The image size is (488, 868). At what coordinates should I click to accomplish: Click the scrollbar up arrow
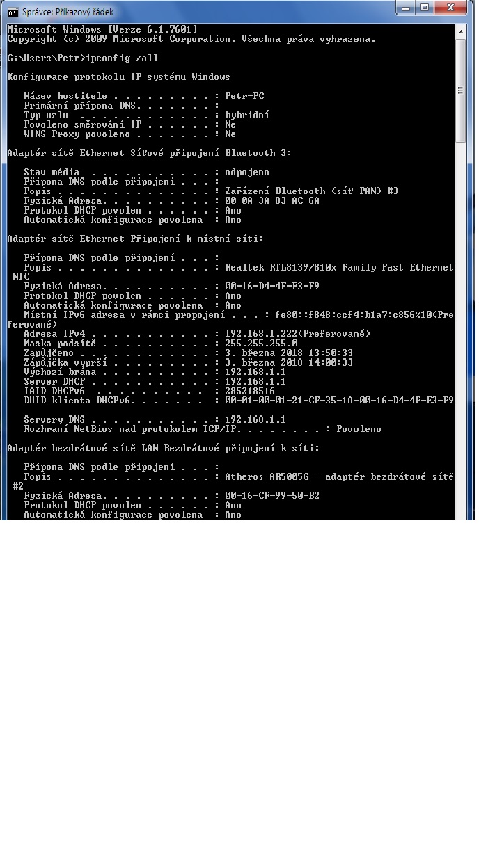460,31
